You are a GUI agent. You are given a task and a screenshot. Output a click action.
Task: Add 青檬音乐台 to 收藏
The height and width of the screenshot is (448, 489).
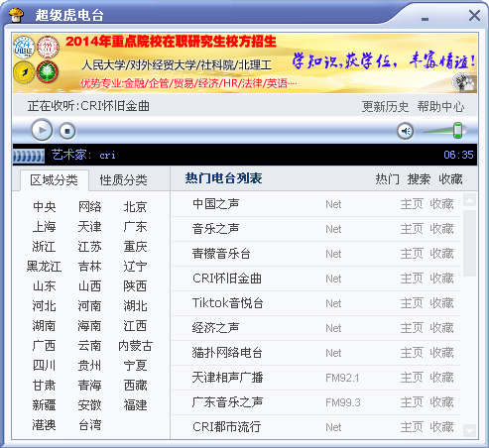(441, 254)
